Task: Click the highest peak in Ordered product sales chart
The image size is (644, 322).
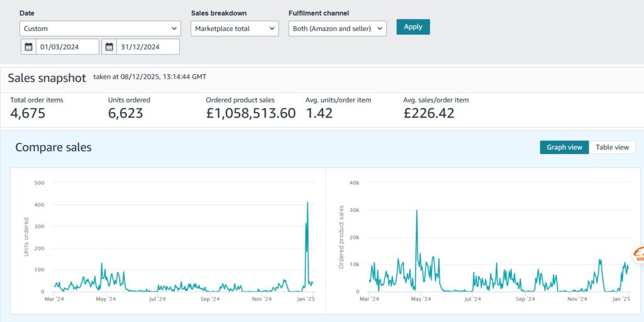Action: (416, 211)
